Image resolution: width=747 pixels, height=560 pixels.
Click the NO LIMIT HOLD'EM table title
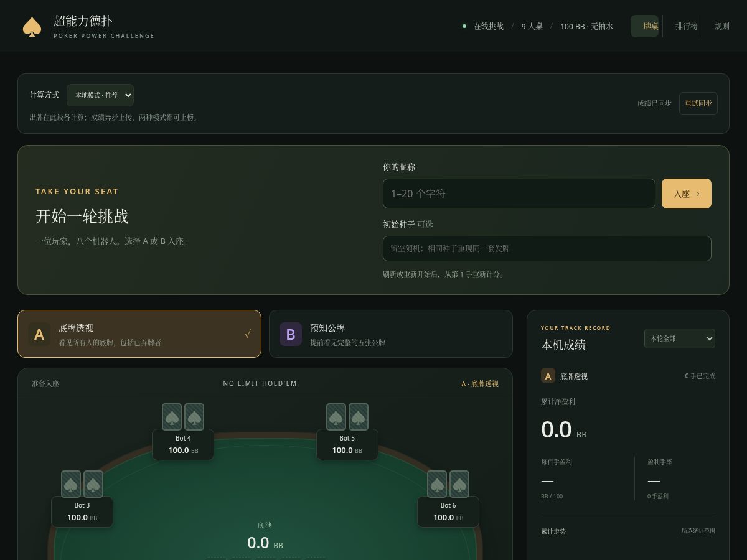pyautogui.click(x=260, y=383)
